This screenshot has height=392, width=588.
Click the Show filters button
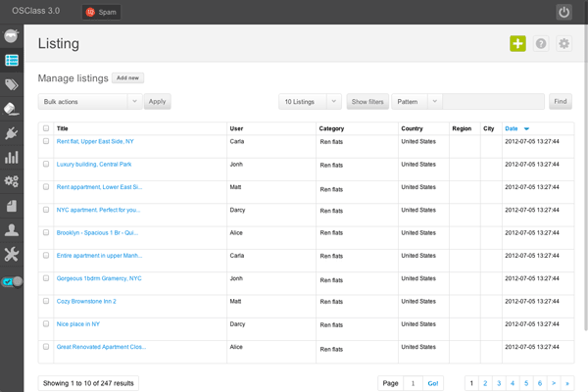367,101
